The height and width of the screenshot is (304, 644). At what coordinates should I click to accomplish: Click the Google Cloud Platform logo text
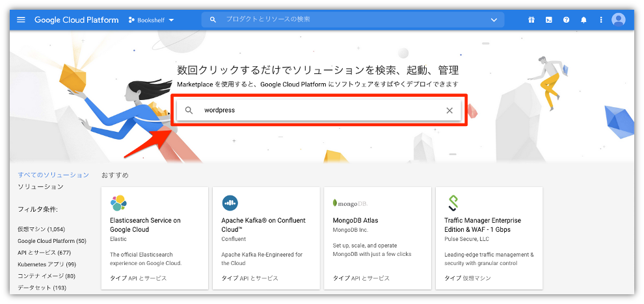76,19
